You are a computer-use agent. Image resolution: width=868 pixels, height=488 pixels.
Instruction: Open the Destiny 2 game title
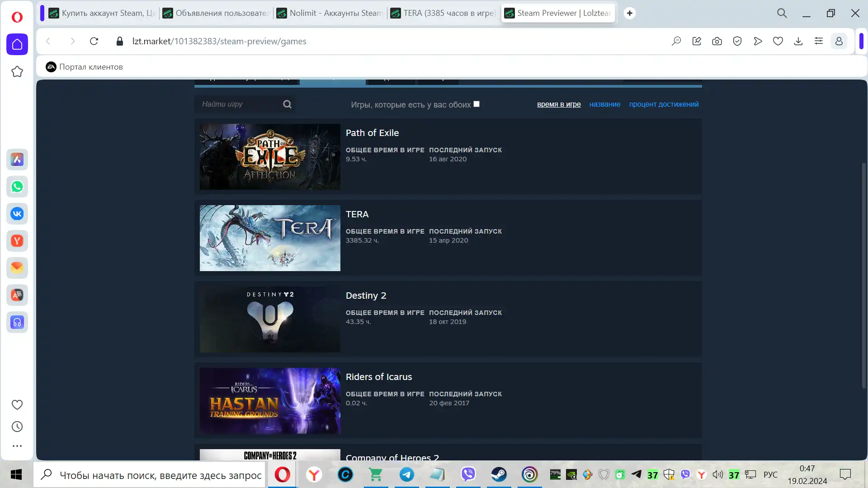pos(366,296)
